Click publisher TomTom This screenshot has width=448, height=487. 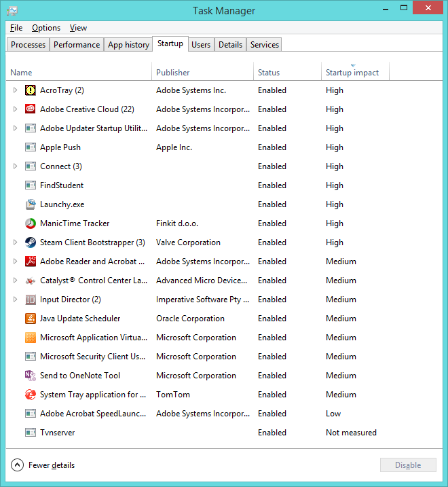173,395
